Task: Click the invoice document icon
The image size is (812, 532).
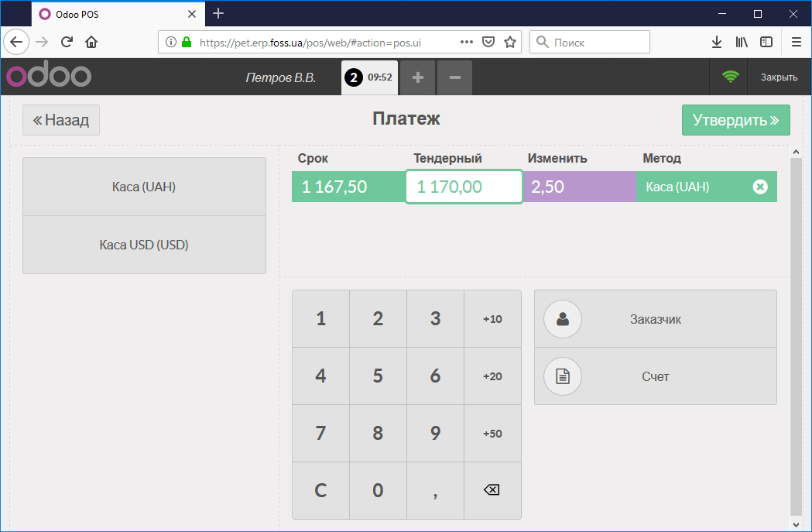Action: [x=563, y=376]
